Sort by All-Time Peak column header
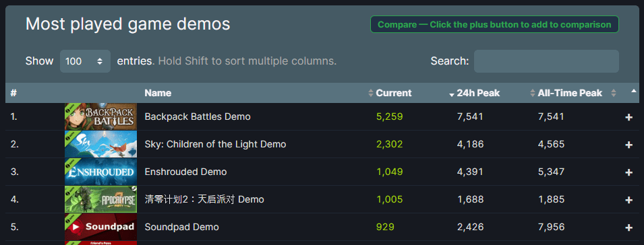Screen dimensions: 644x245 [x=570, y=93]
